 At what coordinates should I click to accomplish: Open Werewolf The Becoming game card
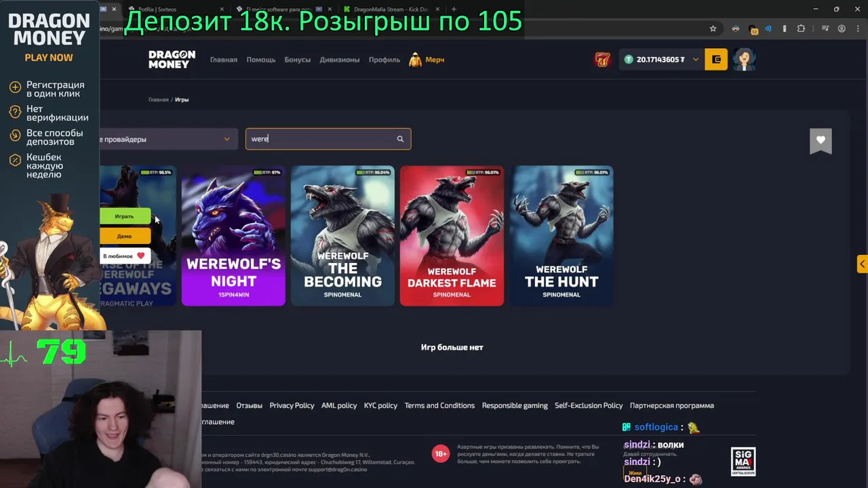tap(342, 235)
